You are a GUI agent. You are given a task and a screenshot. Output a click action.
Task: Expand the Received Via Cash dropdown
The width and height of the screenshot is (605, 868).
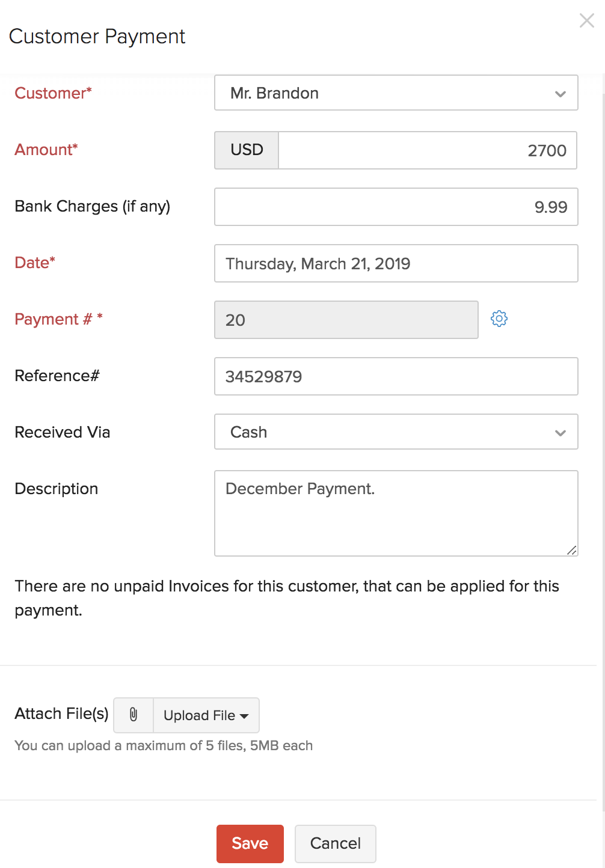click(x=395, y=432)
